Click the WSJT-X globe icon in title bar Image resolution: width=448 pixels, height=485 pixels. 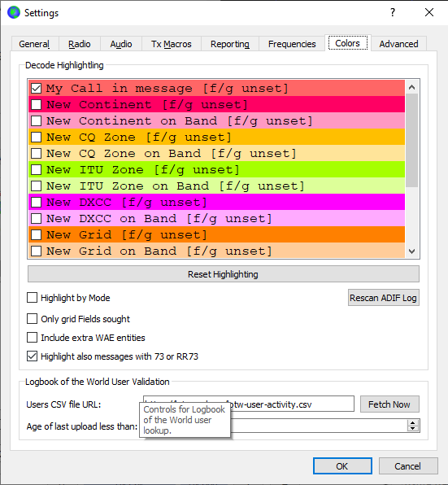click(14, 13)
